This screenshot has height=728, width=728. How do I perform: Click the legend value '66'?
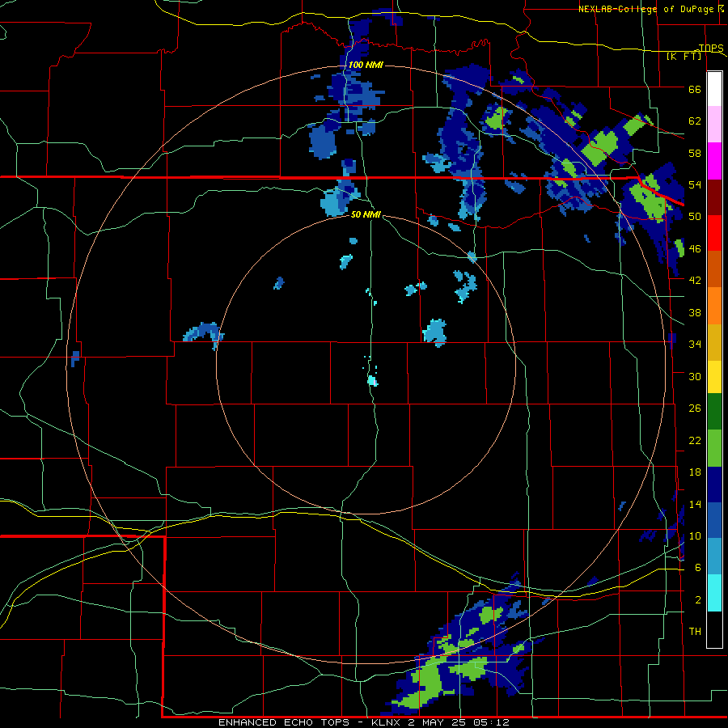tap(695, 89)
